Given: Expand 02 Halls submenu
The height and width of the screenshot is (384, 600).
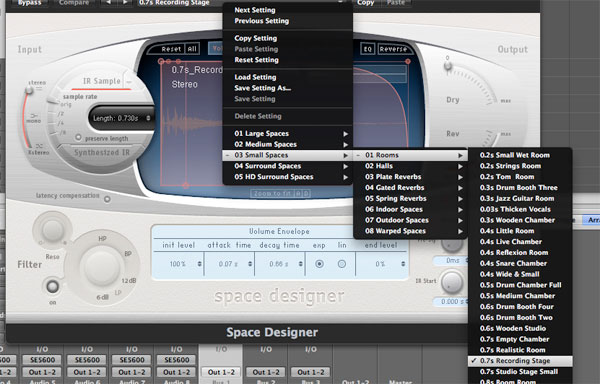Looking at the screenshot, I should [x=410, y=166].
